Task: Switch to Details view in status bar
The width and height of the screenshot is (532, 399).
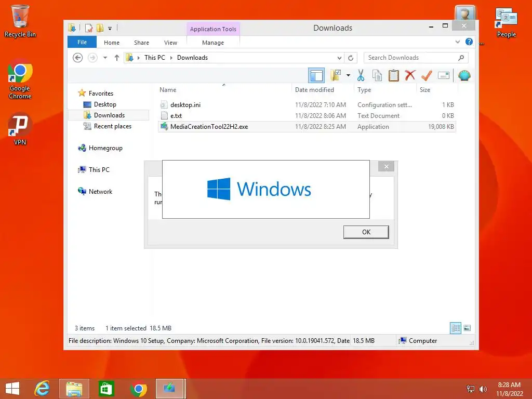Action: (x=456, y=328)
